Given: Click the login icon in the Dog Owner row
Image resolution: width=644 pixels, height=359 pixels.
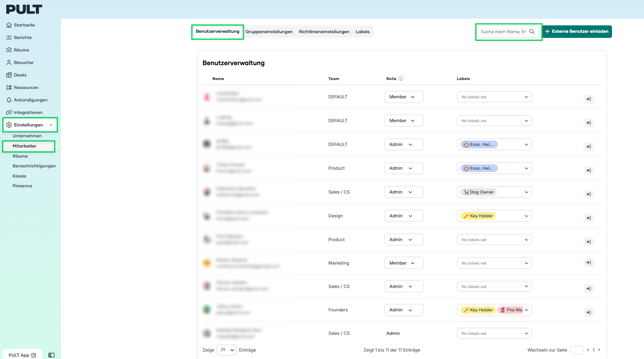Looking at the screenshot, I should (589, 194).
